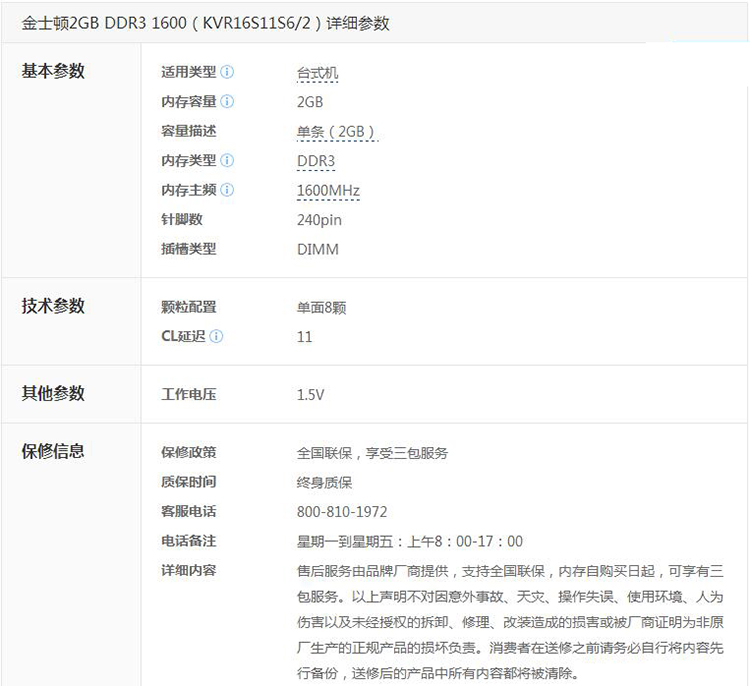Click the 单条（2GB） capacity link
This screenshot has height=686, width=750.
pos(336,131)
